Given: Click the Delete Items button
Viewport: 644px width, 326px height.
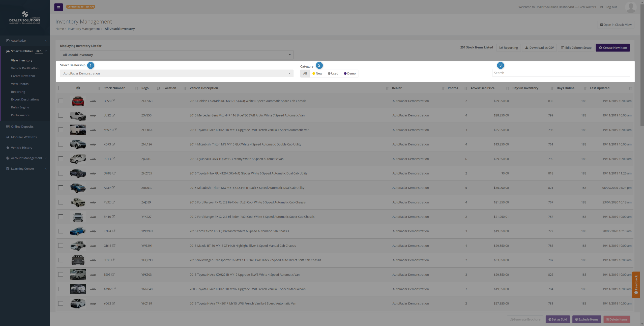Looking at the screenshot, I should 617,320.
